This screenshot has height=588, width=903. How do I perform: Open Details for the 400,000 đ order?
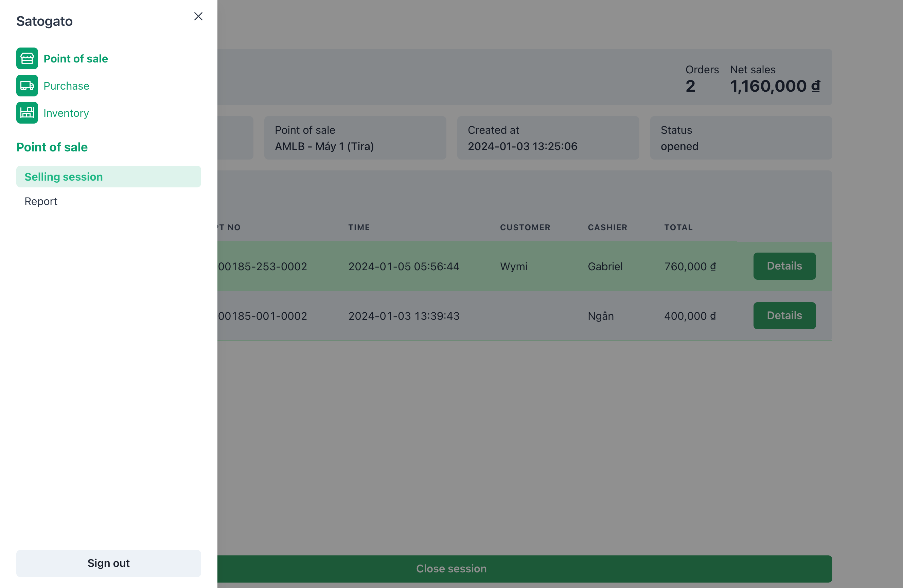[784, 315]
